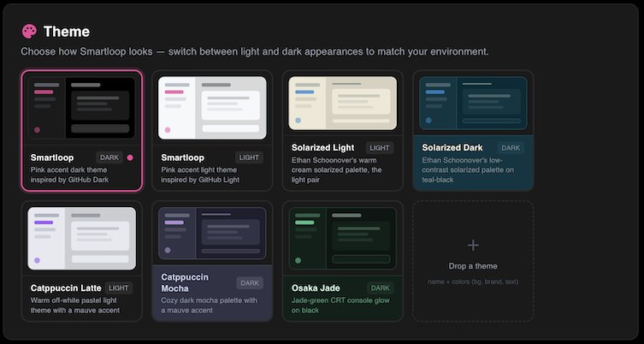Image resolution: width=644 pixels, height=344 pixels.
Task: Click the LIGHT badge on Solarized Light
Action: [380, 148]
